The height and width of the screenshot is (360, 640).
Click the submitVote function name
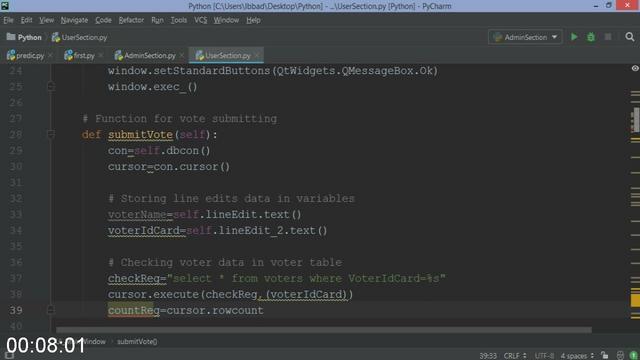140,134
